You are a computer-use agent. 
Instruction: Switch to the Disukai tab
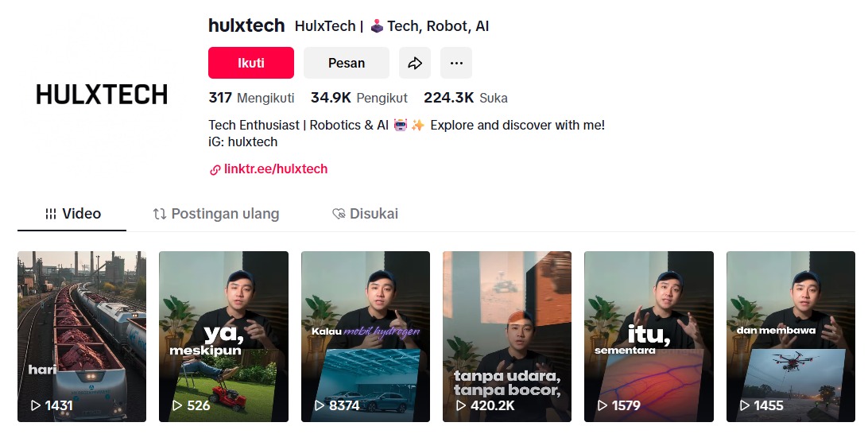click(366, 214)
